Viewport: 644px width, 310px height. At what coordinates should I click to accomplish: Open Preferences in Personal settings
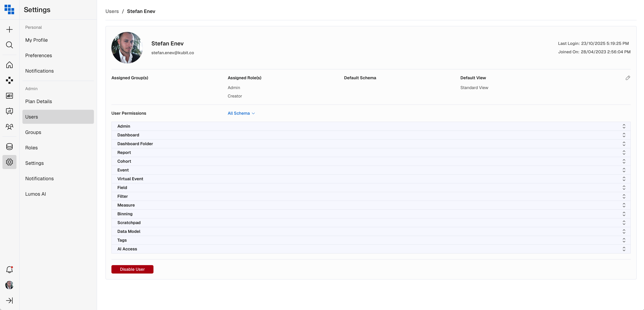(39, 56)
